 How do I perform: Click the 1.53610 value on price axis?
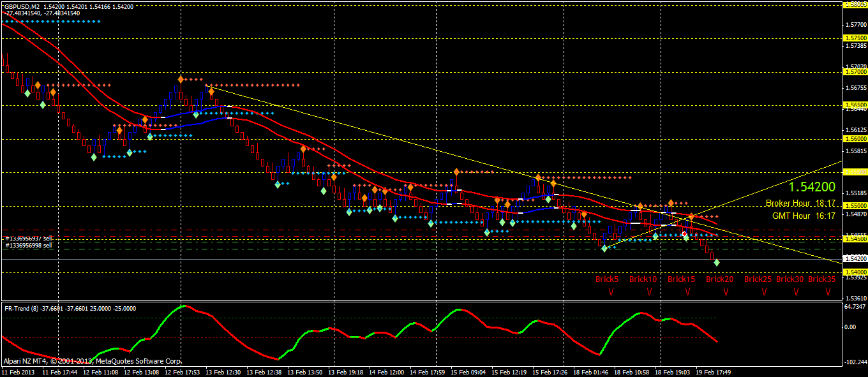click(855, 298)
